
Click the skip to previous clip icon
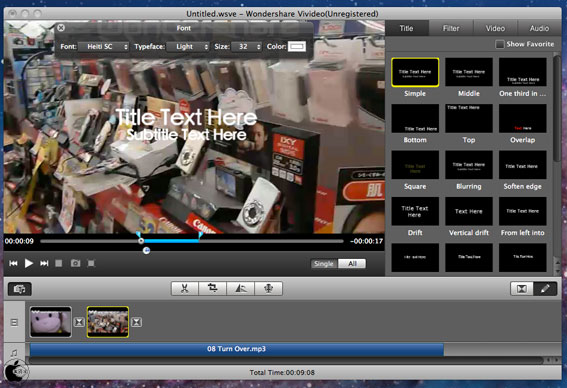(13, 263)
